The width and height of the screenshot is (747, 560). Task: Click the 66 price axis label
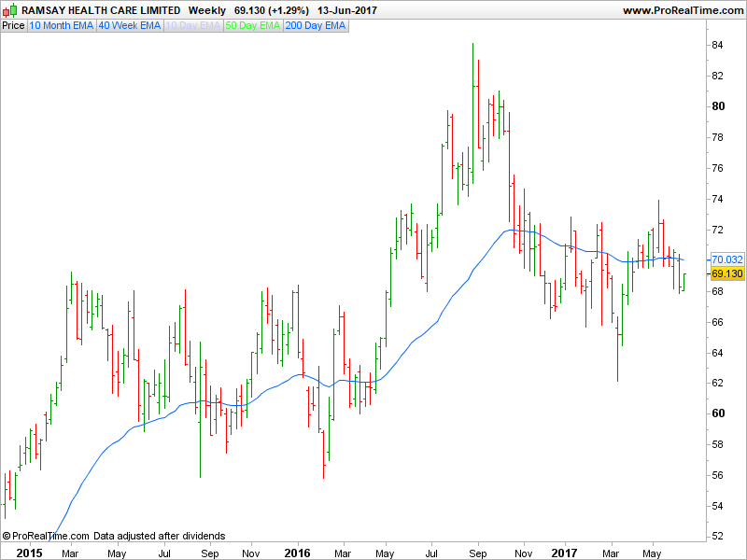(717, 322)
